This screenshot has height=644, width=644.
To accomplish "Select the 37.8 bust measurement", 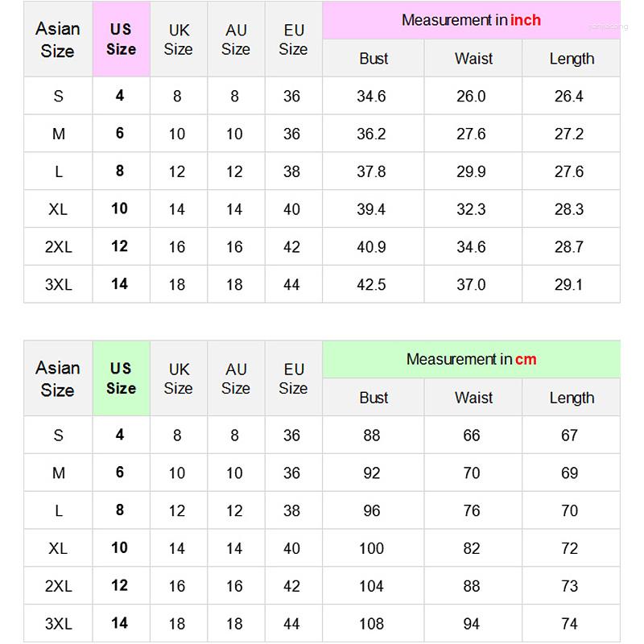I will point(371,171).
